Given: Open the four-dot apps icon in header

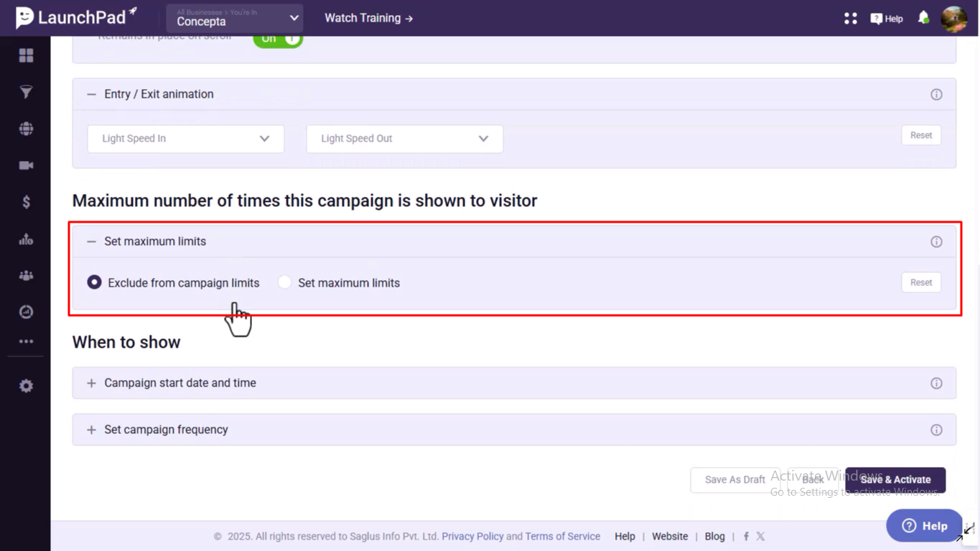Looking at the screenshot, I should coord(851,18).
